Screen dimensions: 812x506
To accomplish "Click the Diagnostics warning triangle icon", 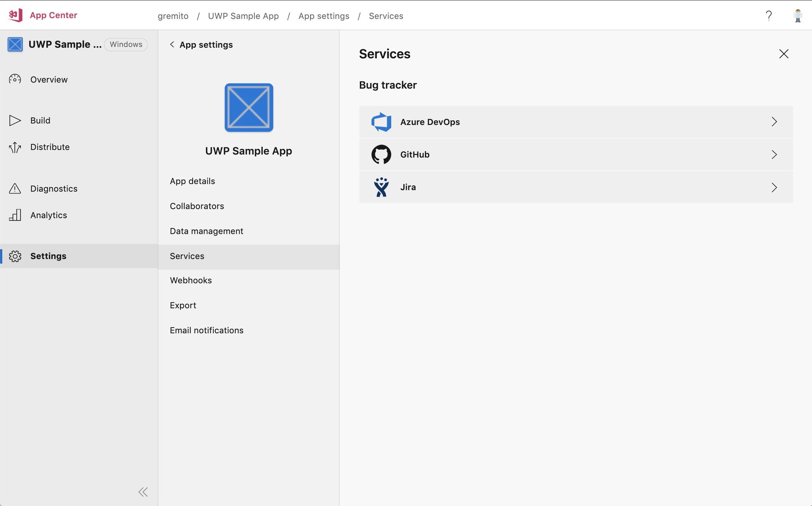I will click(x=15, y=188).
